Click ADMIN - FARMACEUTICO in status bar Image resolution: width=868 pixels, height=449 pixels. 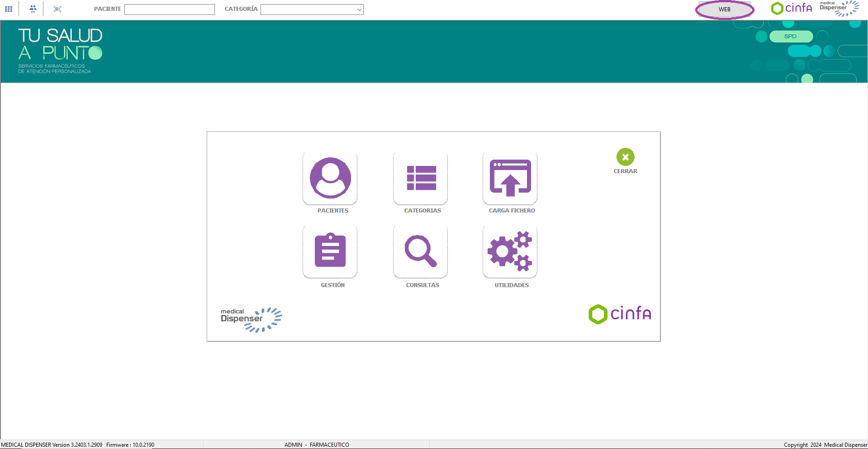click(317, 444)
